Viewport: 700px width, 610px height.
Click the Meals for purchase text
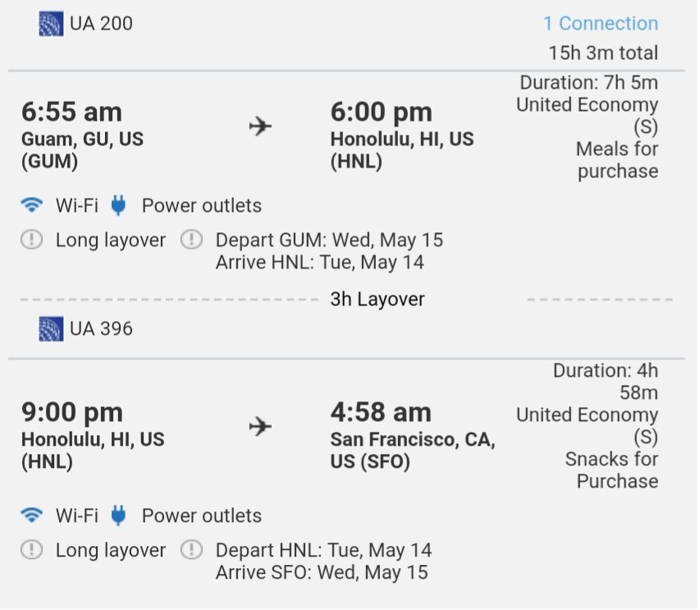tap(617, 160)
